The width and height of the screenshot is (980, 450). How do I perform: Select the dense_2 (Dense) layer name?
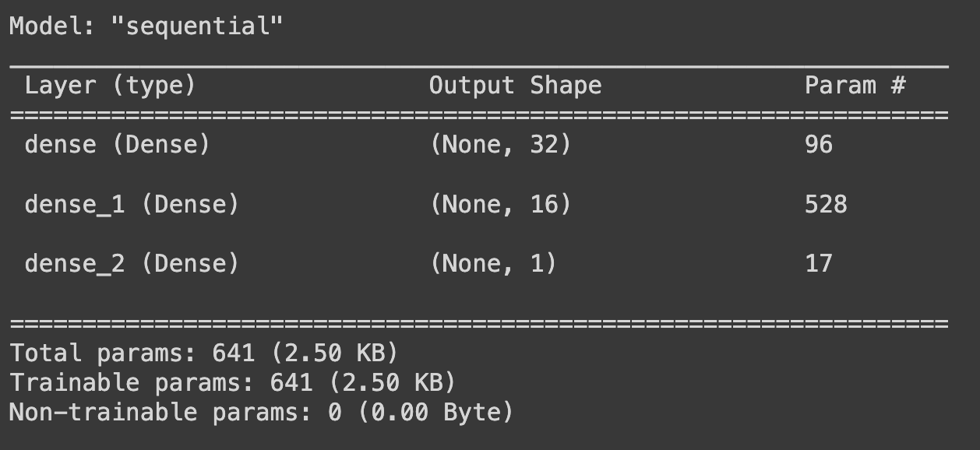(131, 264)
